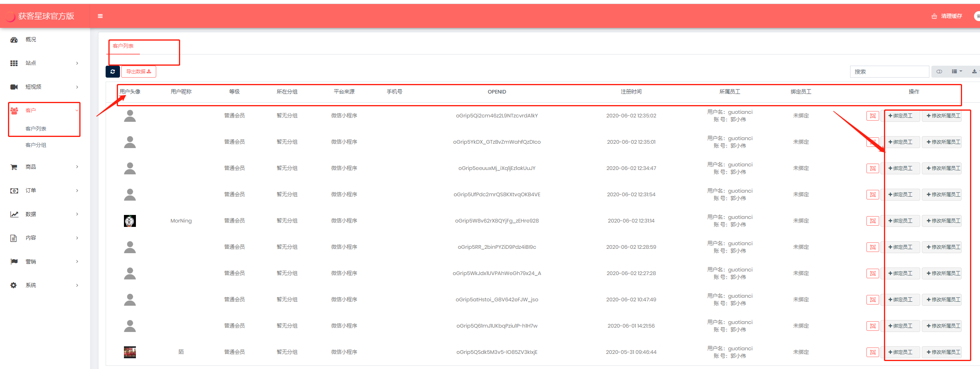The width and height of the screenshot is (980, 369).
Task: Click the 清理缓存 broom icon in the header
Action: pyautogui.click(x=934, y=16)
